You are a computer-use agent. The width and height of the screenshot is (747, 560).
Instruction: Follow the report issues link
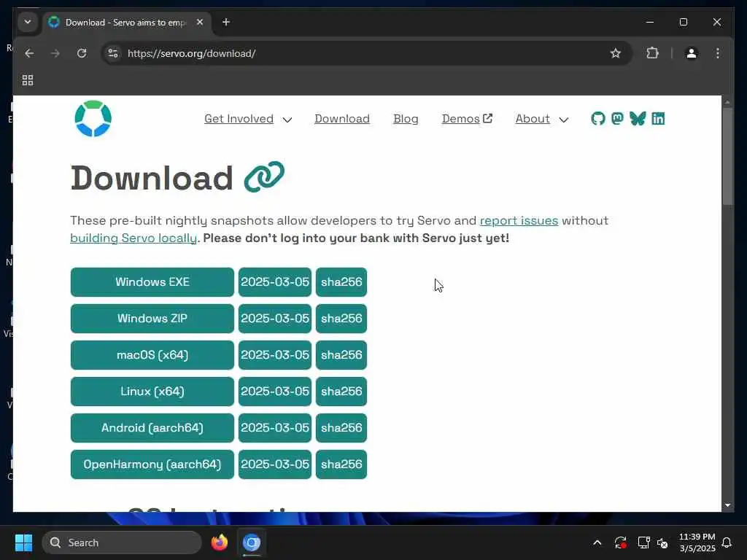coord(519,220)
